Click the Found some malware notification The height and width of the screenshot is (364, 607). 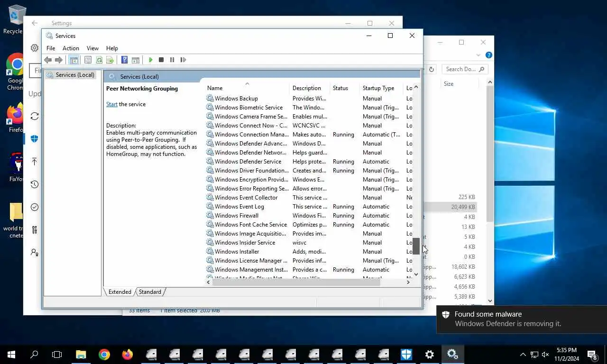[522, 319]
